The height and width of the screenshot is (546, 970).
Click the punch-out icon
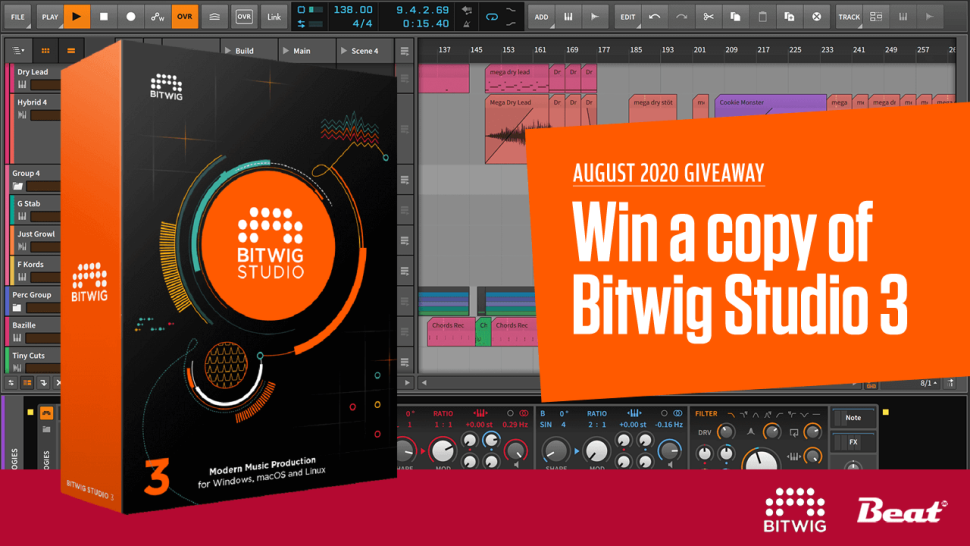[511, 23]
